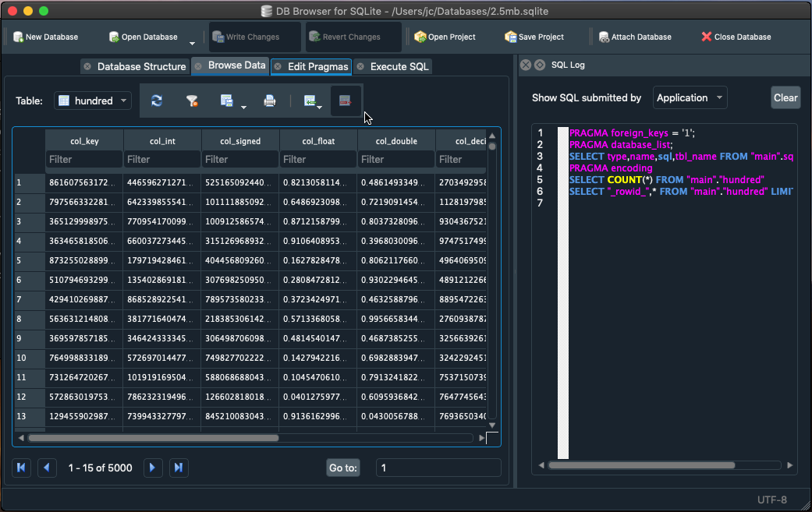Viewport: 812px width, 512px height.
Task: Switch to the Database Structure tab
Action: [x=141, y=66]
